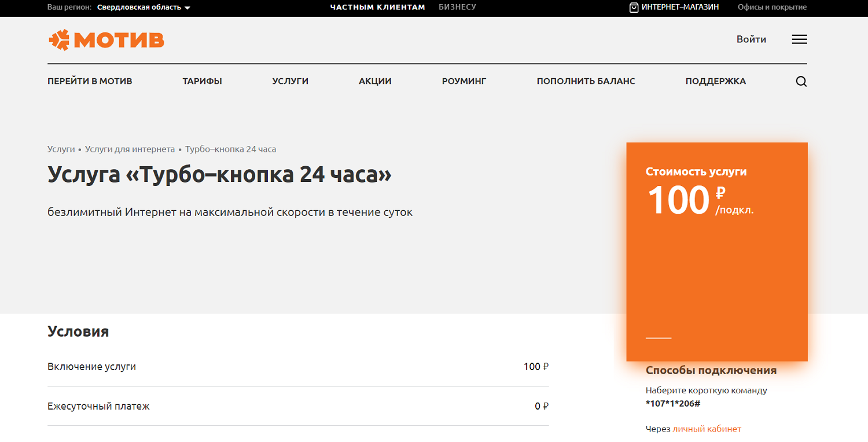Click the heading Услуга «Турбо-кнопка 24 часа»
The image size is (868, 442).
tap(220, 175)
